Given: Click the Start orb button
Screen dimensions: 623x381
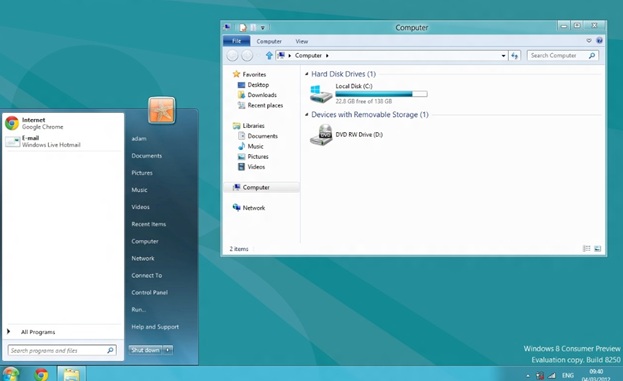Looking at the screenshot, I should [x=11, y=374].
